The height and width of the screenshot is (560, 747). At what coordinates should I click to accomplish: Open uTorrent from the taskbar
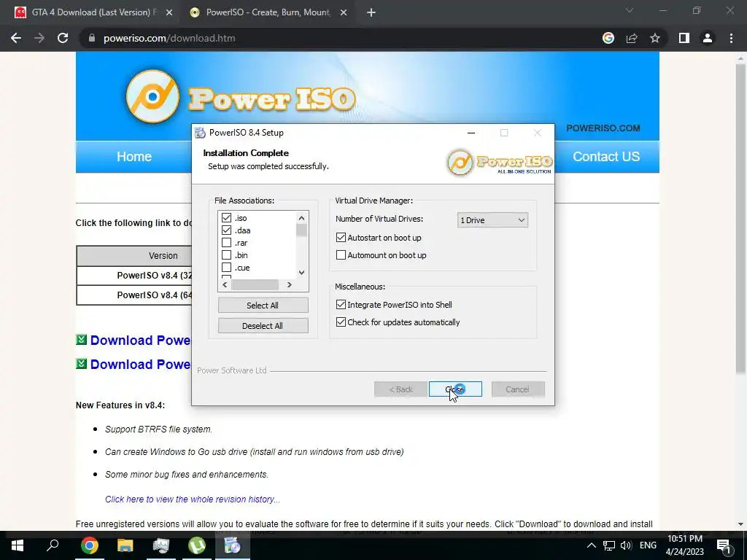[x=197, y=545]
